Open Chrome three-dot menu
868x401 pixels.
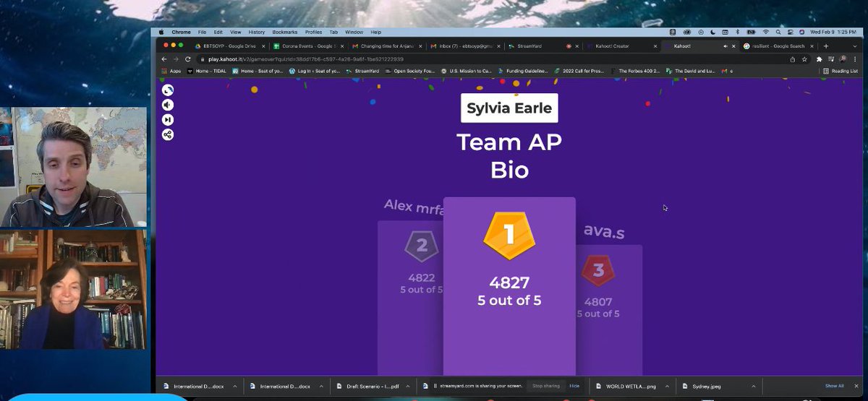pyautogui.click(x=854, y=59)
